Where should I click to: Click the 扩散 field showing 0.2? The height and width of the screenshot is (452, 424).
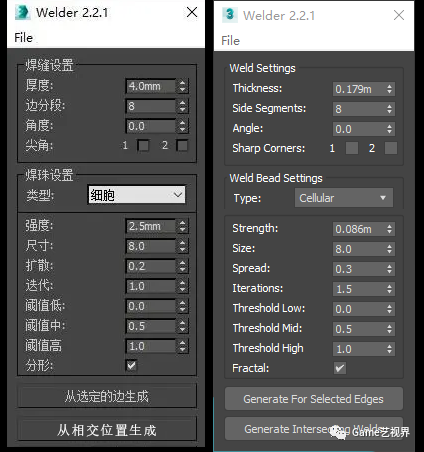pos(151,266)
